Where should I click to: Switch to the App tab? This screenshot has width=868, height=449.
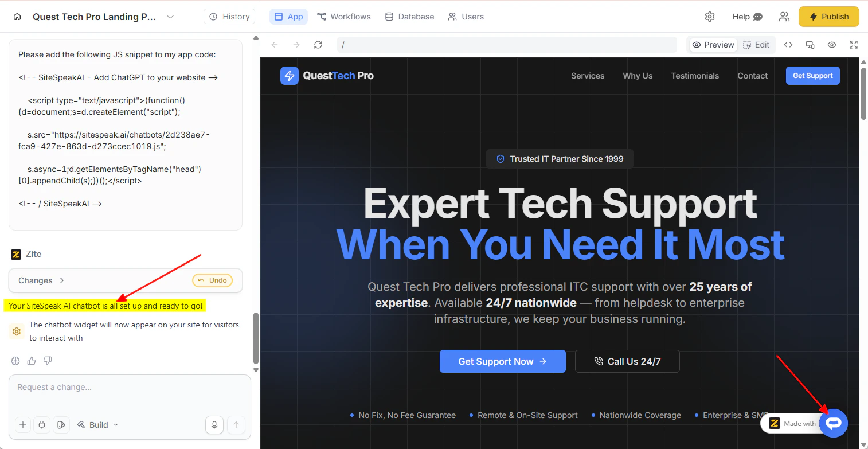(288, 17)
